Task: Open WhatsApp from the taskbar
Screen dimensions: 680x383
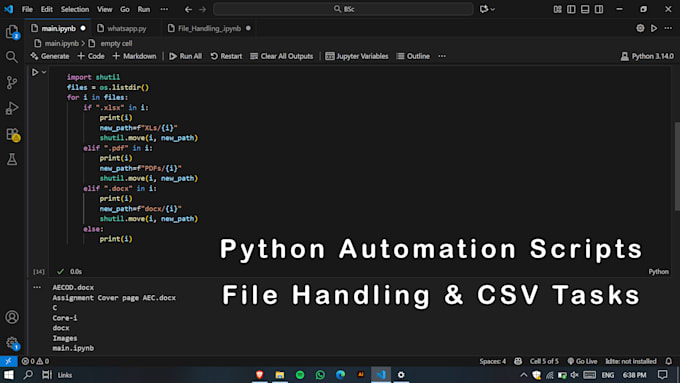Action: point(320,375)
